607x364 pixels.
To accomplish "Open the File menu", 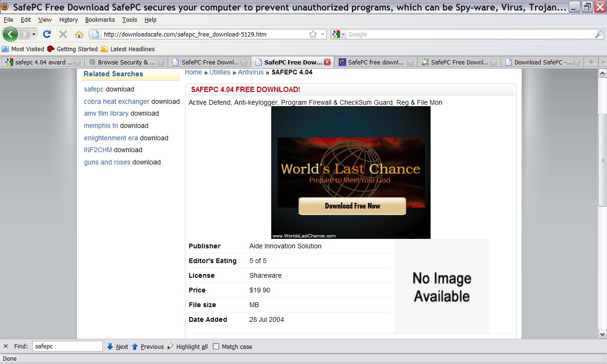I will [9, 19].
